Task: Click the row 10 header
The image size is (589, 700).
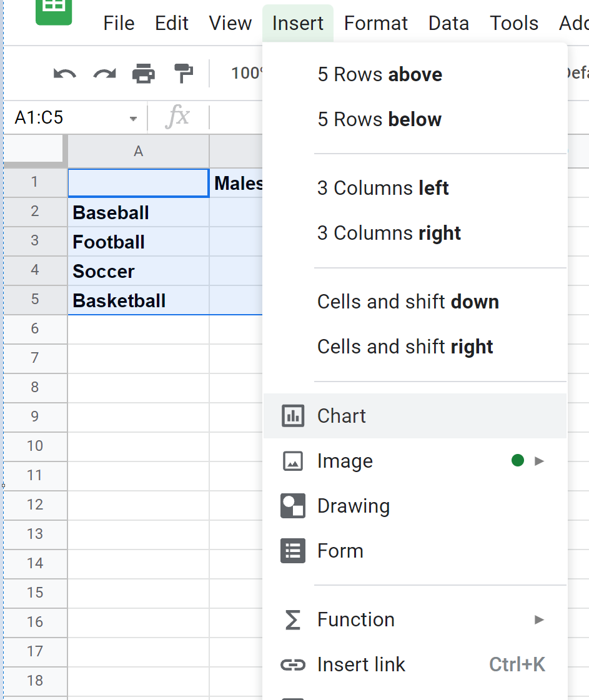Action: point(35,445)
